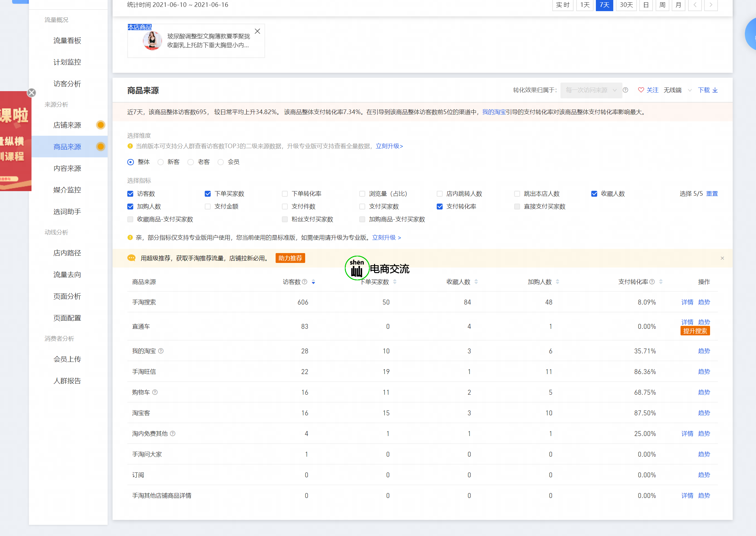Click the heart follow icon
Viewport: 756px width, 536px height.
[641, 90]
